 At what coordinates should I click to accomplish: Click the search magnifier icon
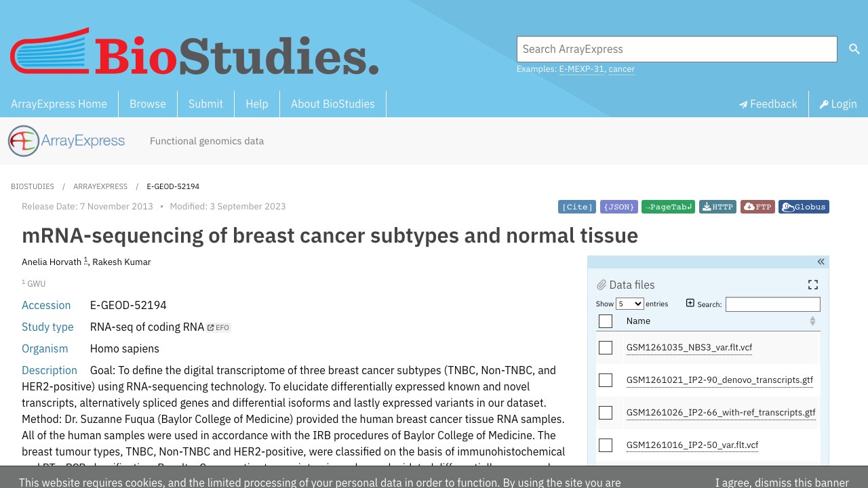click(854, 49)
